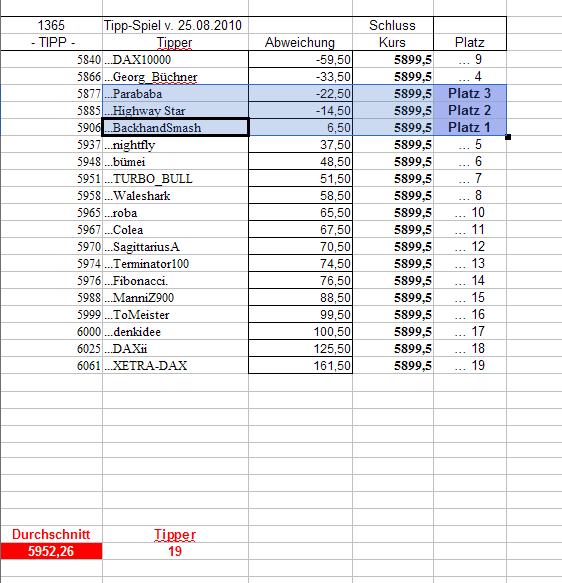This screenshot has width=562, height=583.
Task: Select the ...DAXii cell
Action: pos(175,349)
